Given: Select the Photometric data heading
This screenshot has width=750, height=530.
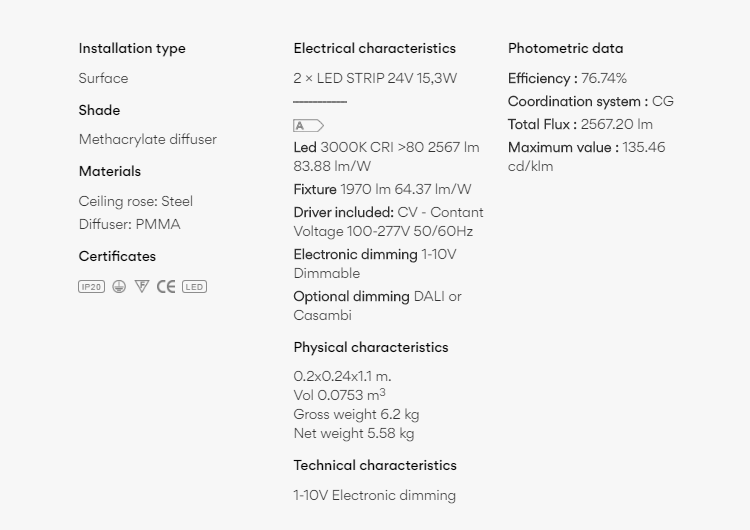Looking at the screenshot, I should click(x=565, y=48).
